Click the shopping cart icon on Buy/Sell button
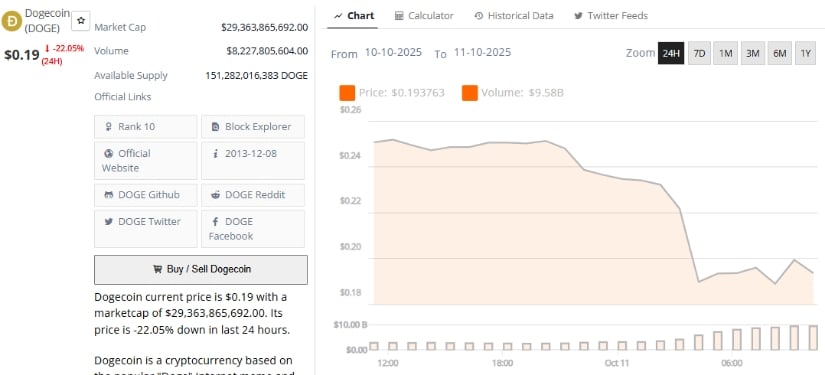The width and height of the screenshot is (825, 375). (x=157, y=269)
